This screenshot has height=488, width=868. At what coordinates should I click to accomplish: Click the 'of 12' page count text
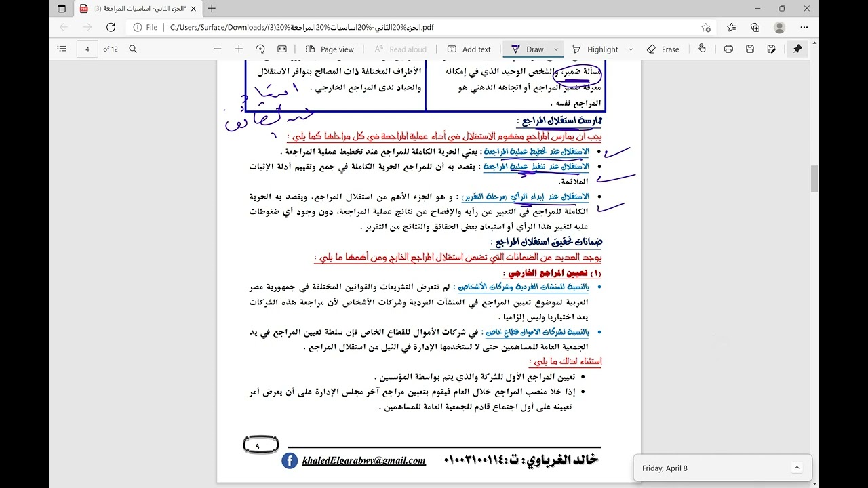pyautogui.click(x=111, y=49)
